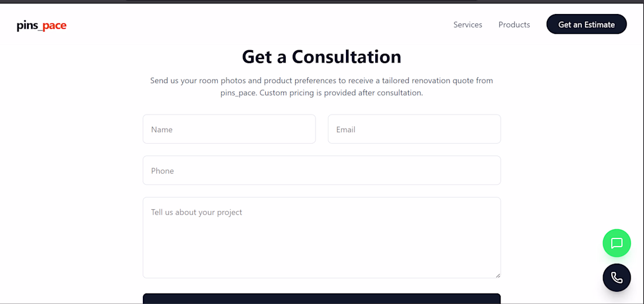Open the Services nav item

point(468,25)
